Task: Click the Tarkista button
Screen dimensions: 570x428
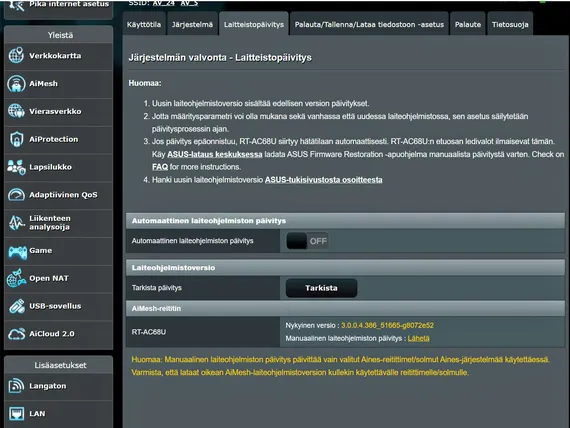Action: [321, 288]
